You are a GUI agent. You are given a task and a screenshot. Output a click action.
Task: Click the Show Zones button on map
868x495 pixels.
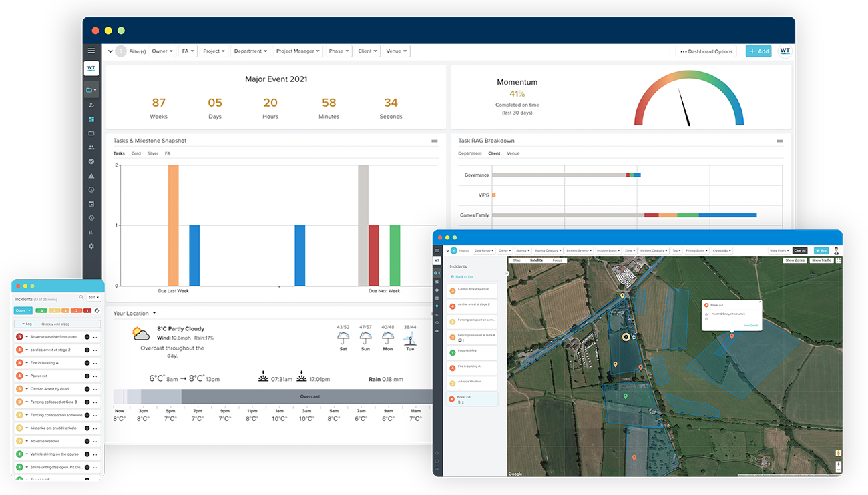(x=795, y=260)
